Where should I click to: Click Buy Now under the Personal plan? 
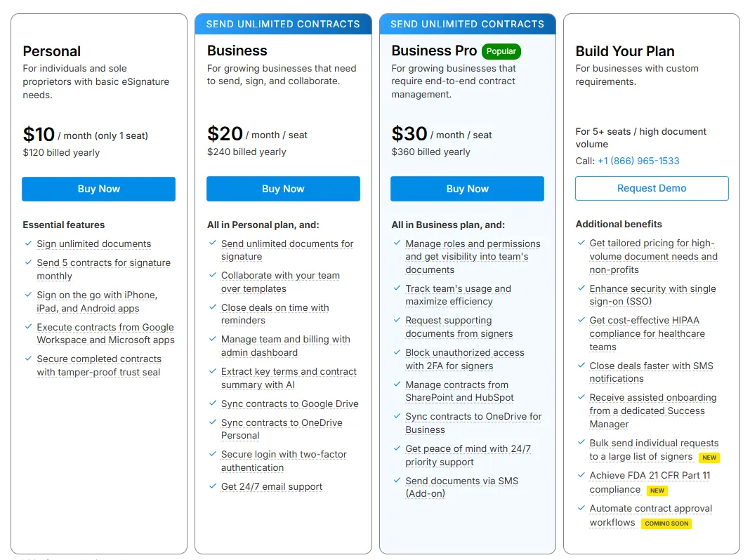[x=98, y=189]
